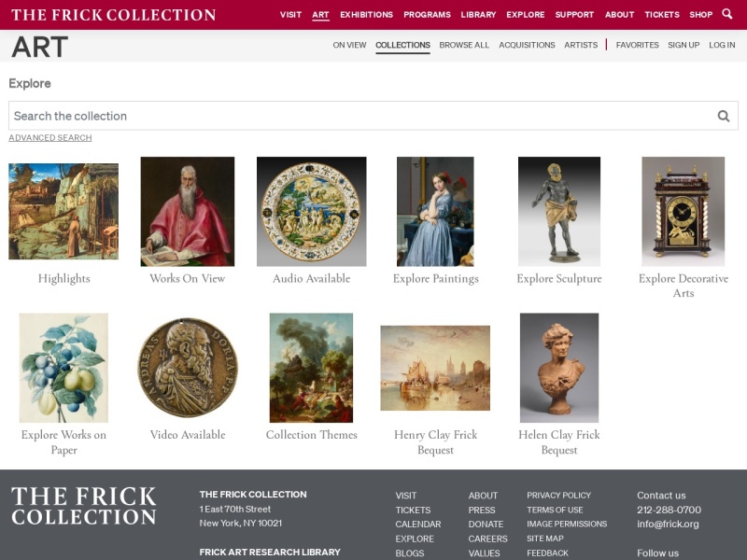The width and height of the screenshot is (747, 560).
Task: Click The Frick Collection footer logo
Action: click(x=84, y=506)
